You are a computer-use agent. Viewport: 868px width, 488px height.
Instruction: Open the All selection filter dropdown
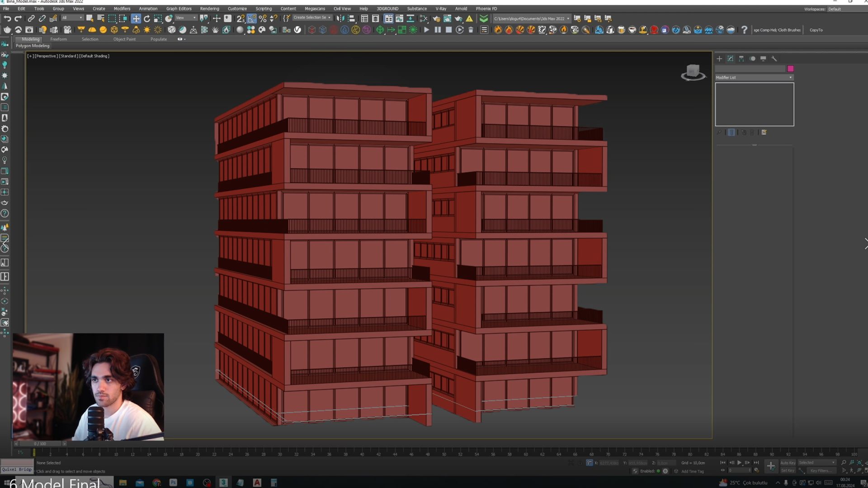tap(72, 18)
